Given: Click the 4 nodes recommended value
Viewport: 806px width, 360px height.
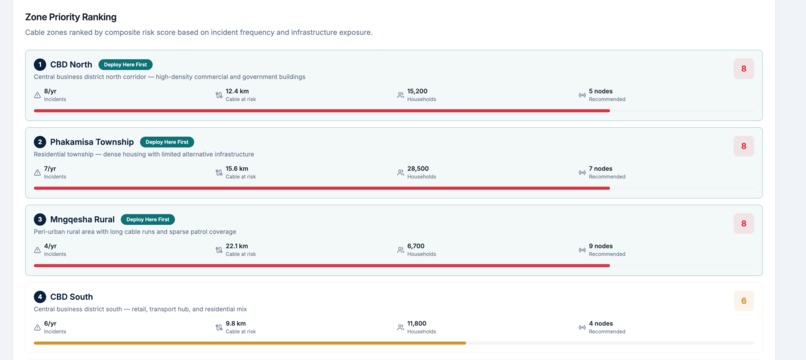Looking at the screenshot, I should pyautogui.click(x=600, y=323).
